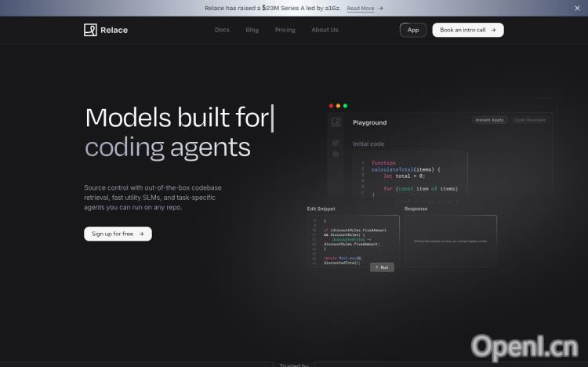Click inside the Response output box
588x367 pixels.
(x=450, y=241)
